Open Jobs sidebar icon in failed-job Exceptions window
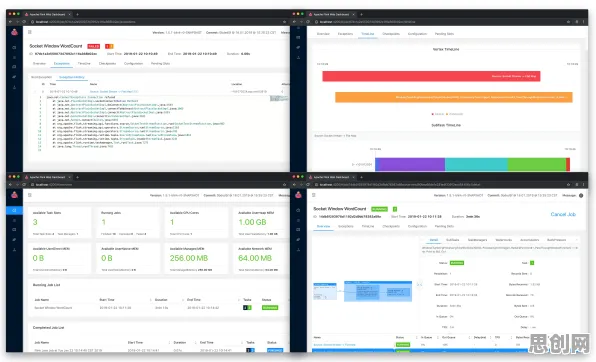Viewport: 596px width, 362px height. click(14, 57)
